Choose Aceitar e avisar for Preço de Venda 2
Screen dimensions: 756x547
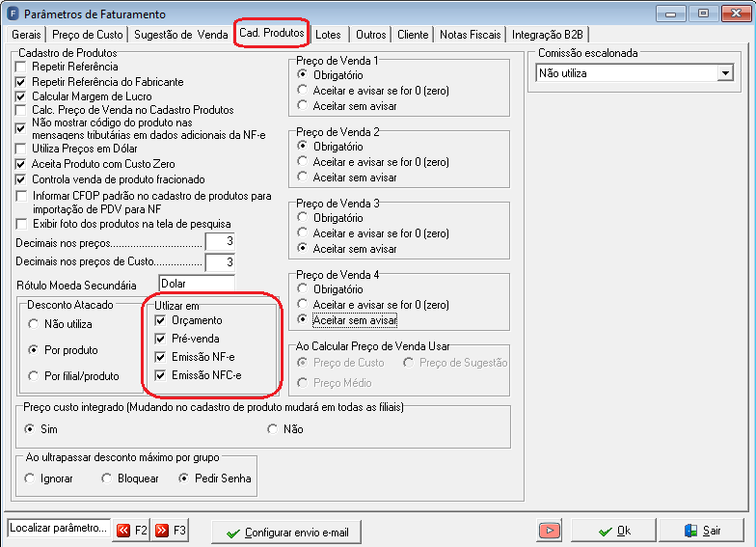pos(303,162)
